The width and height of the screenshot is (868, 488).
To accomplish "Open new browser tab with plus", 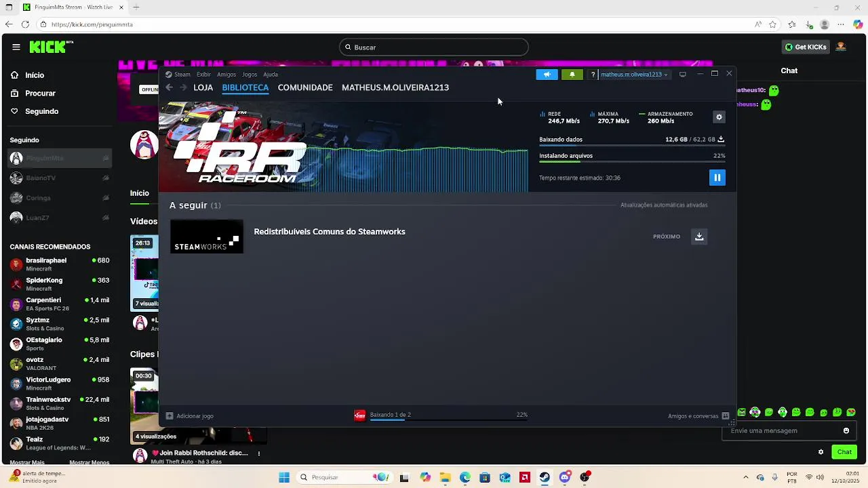I will coord(136,7).
